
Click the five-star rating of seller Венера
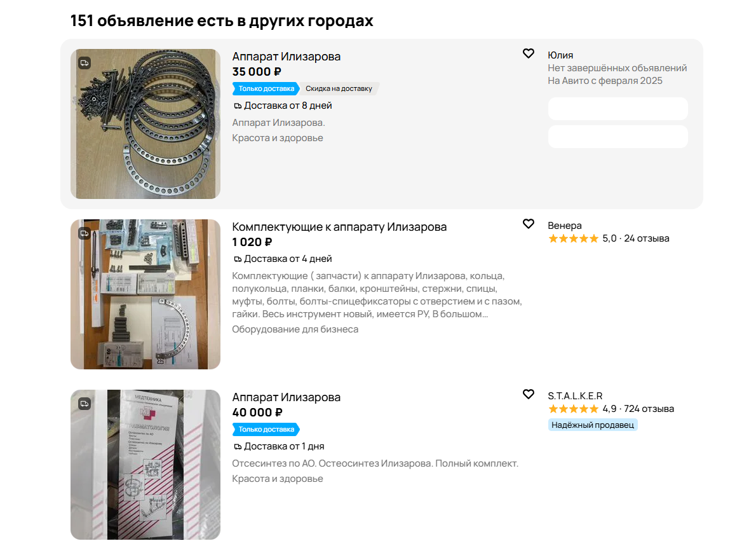tap(573, 238)
